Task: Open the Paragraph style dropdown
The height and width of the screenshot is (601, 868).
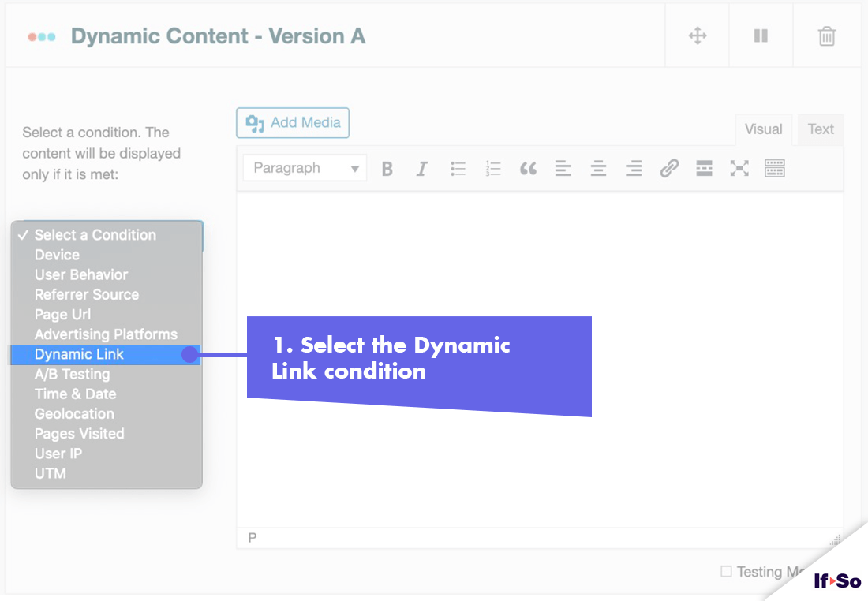Action: point(305,168)
